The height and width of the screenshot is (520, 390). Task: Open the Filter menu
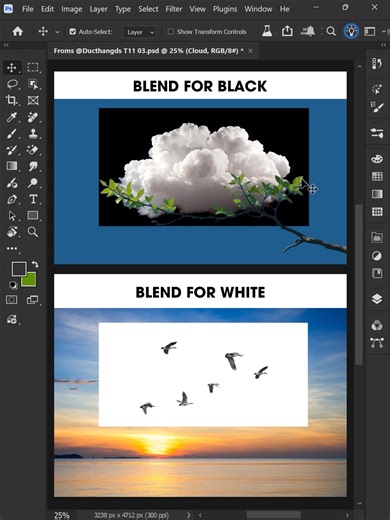(174, 9)
